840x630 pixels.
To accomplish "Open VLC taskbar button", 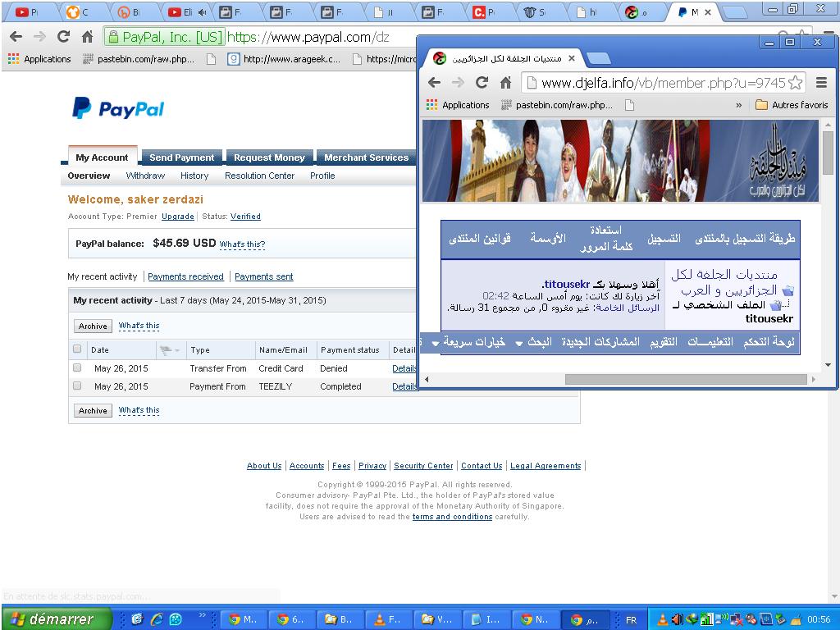I will coord(388,619).
